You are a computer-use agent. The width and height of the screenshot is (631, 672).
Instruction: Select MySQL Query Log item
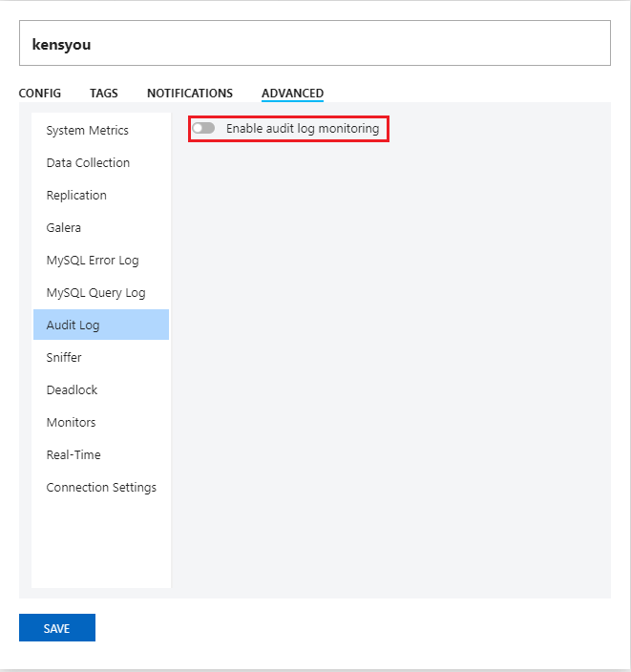point(101,293)
